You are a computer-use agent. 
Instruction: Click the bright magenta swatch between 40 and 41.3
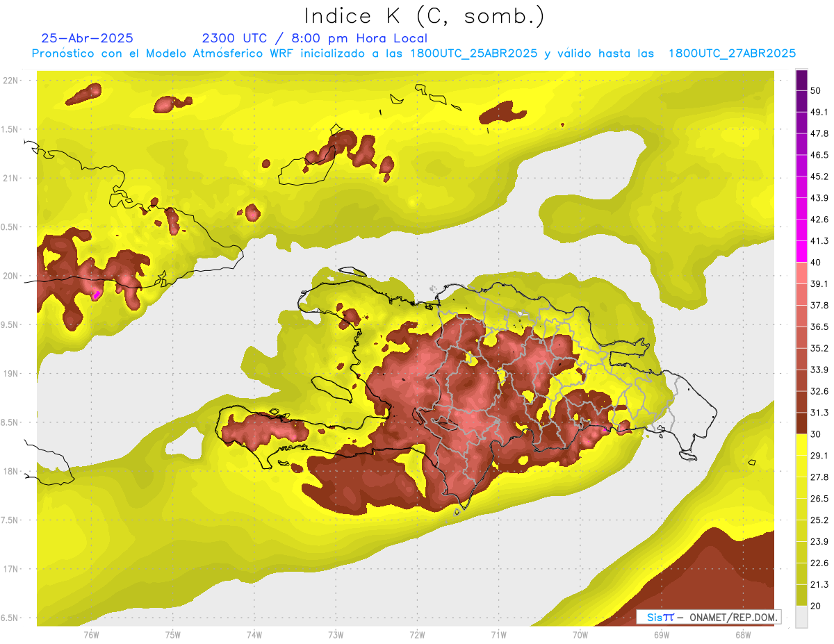pos(802,251)
